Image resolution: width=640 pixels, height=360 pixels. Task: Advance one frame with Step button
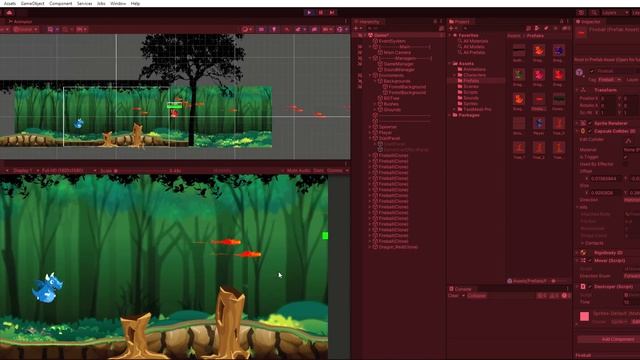(332, 13)
